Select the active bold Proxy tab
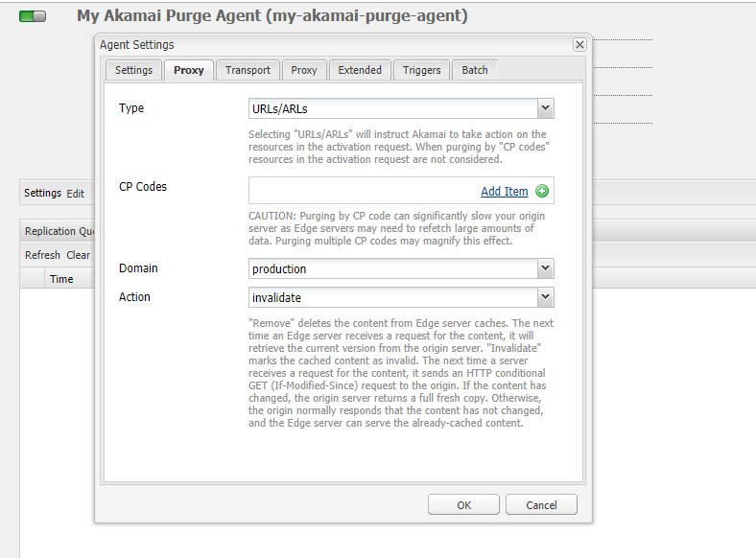Image resolution: width=756 pixels, height=558 pixels. coord(188,70)
